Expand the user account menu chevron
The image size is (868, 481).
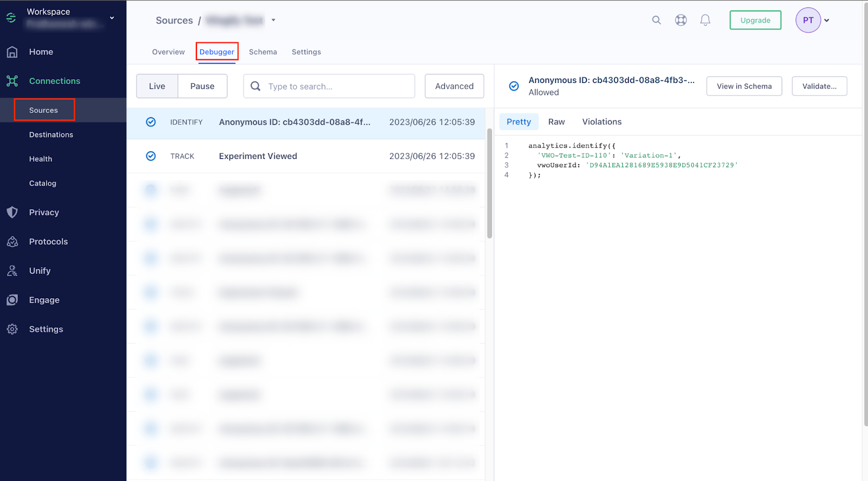(x=827, y=21)
